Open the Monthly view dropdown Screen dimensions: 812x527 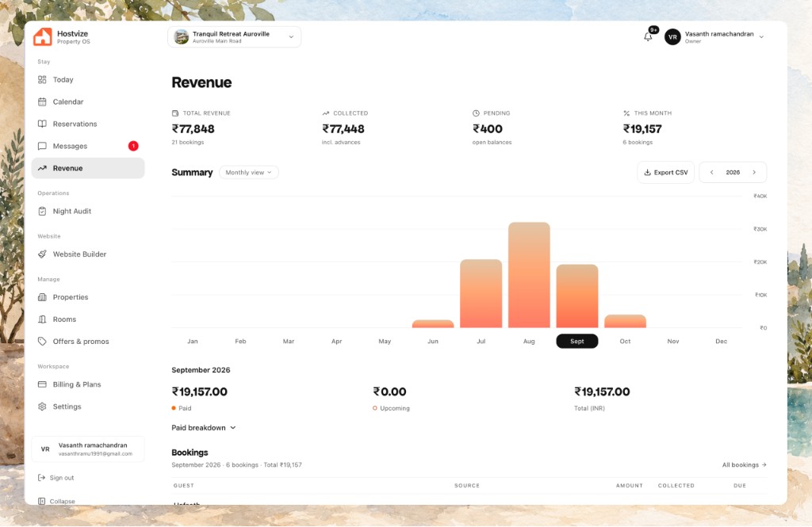(x=248, y=173)
